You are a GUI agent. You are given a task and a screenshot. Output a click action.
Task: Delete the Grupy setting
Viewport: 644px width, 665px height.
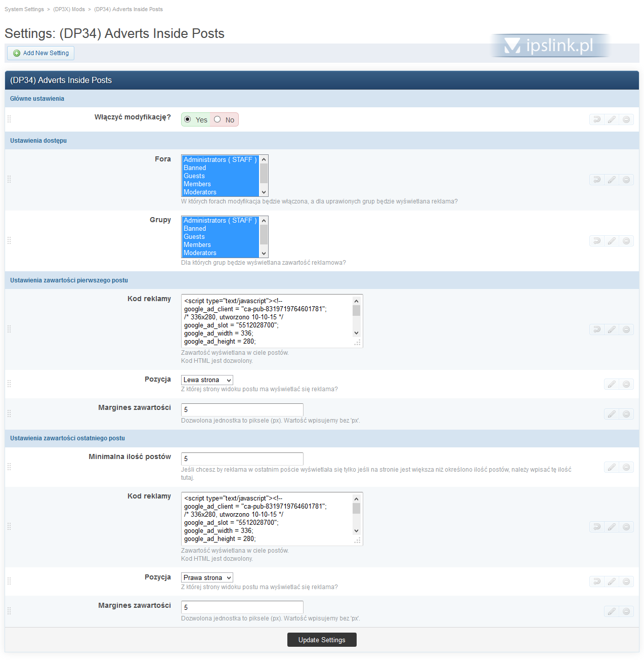coord(626,241)
